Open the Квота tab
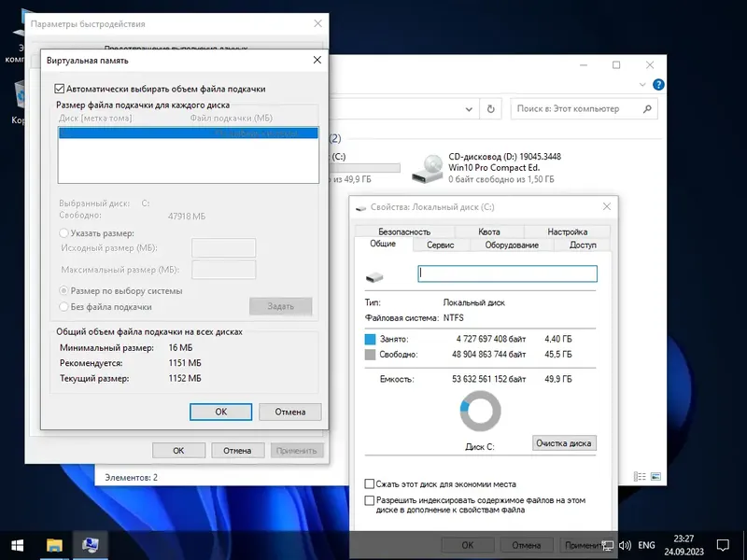 (489, 231)
